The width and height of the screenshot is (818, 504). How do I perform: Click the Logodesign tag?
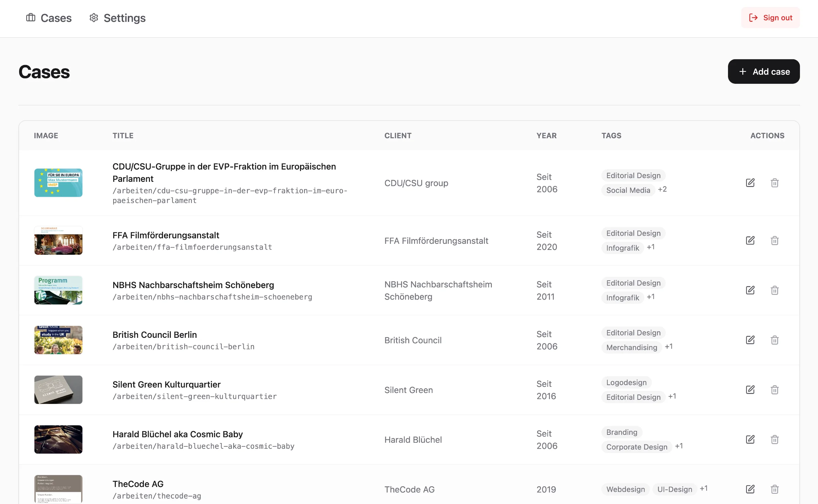point(626,382)
